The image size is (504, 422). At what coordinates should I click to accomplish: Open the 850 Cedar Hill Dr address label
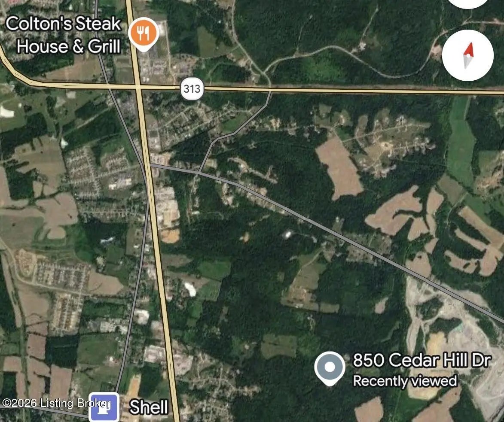(422, 360)
